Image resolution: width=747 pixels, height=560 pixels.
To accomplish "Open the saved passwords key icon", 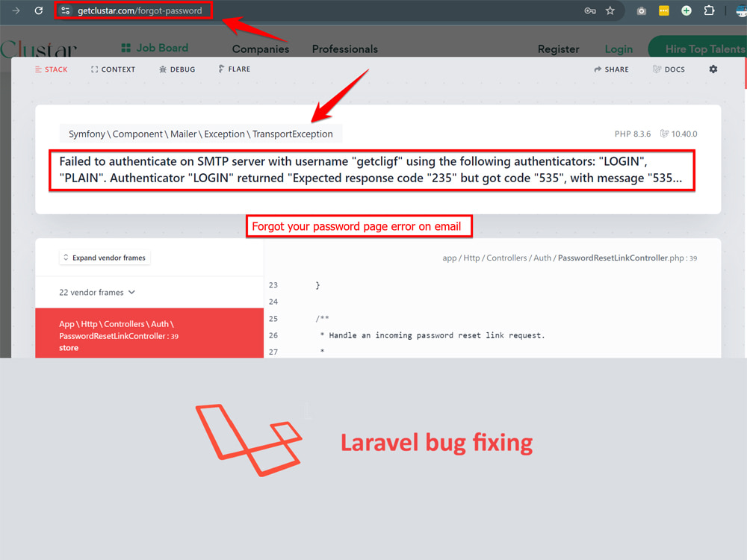I will 590,10.
